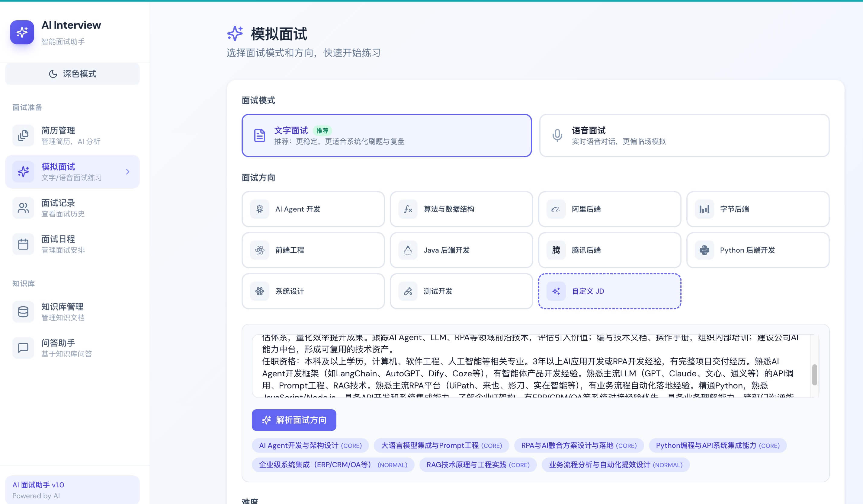This screenshot has width=863, height=504.
Task: Click the 面试记录 people icon
Action: pos(23,208)
